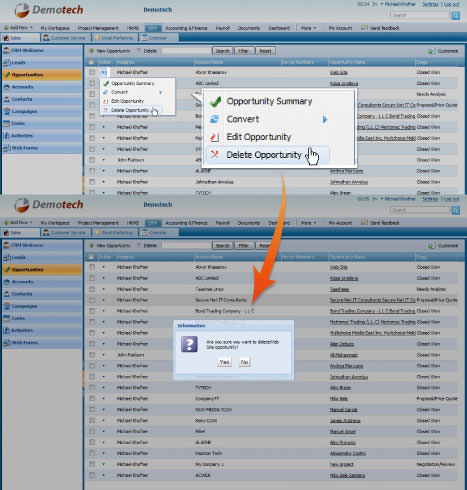Click the Reset button in upper screenshot
This screenshot has height=490, width=467.
[265, 51]
